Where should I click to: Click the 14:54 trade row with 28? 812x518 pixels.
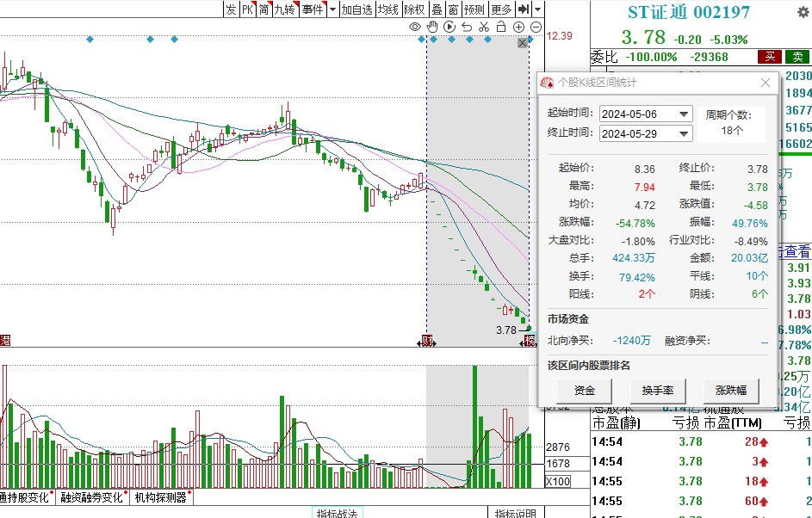click(x=701, y=441)
